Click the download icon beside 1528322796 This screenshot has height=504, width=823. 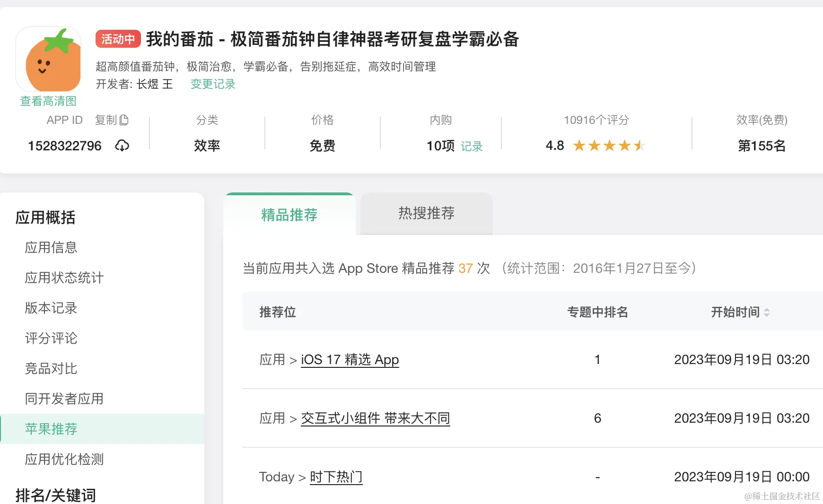coord(122,146)
